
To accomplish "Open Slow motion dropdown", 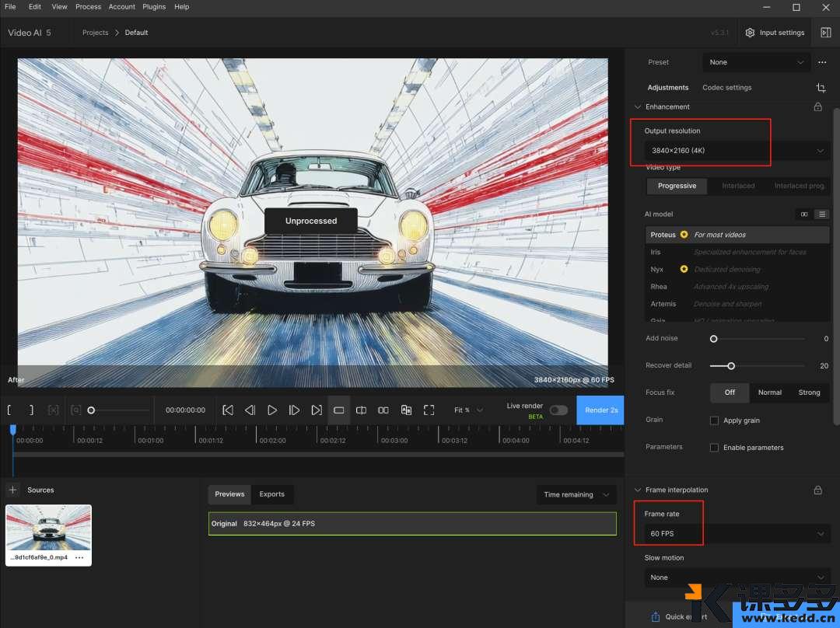I will pyautogui.click(x=737, y=577).
